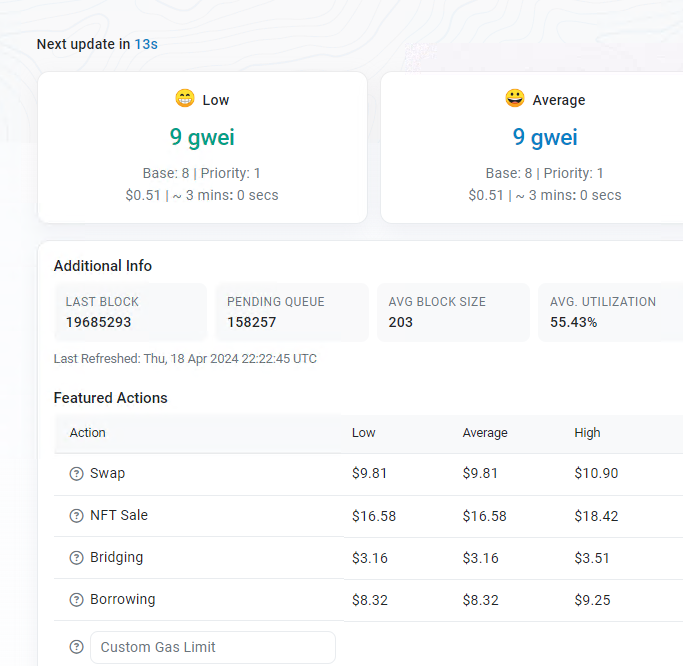Click the Borrowing row label

(x=123, y=600)
